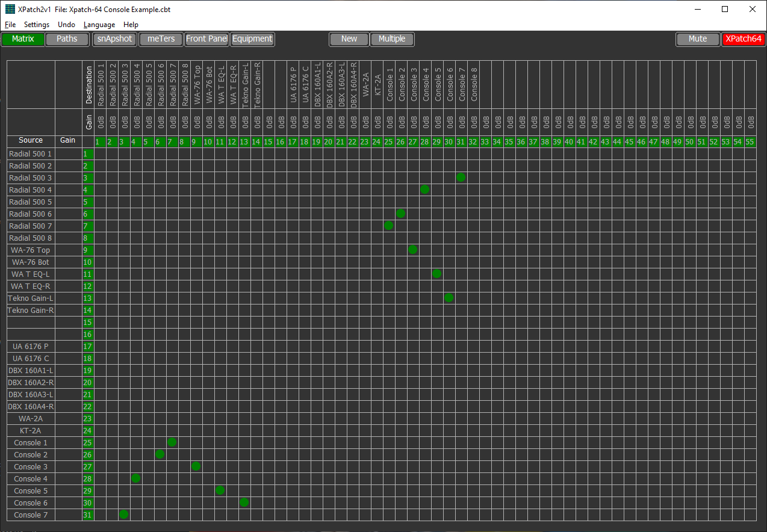Switch to the Paths view
This screenshot has height=532, width=767.
point(66,39)
